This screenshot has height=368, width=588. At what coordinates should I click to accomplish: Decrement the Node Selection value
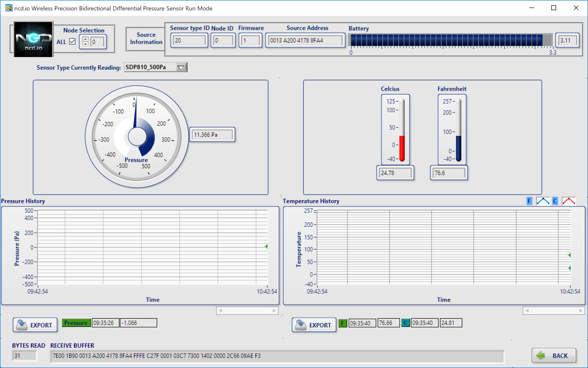coord(85,44)
